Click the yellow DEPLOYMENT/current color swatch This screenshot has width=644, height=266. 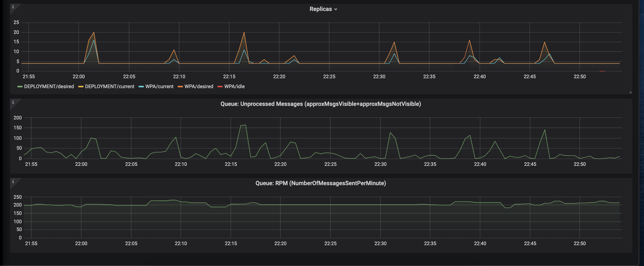81,87
